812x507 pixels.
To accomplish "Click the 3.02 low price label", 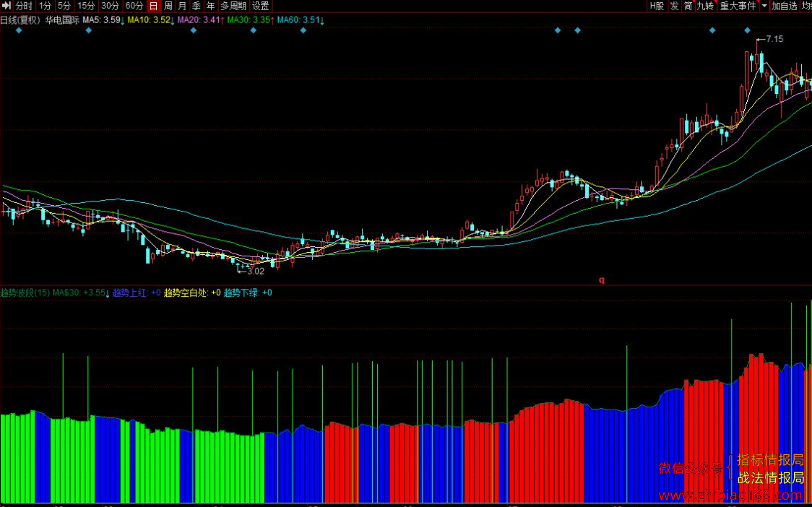I will click(x=256, y=270).
